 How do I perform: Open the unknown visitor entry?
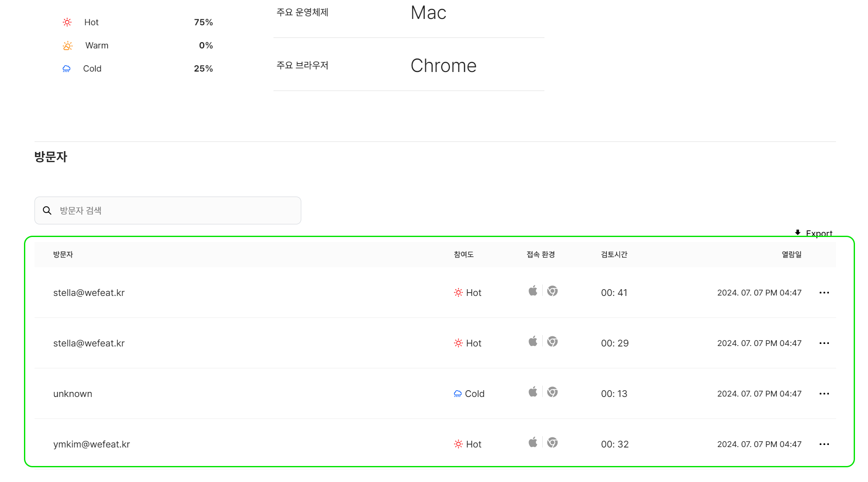[x=73, y=394]
